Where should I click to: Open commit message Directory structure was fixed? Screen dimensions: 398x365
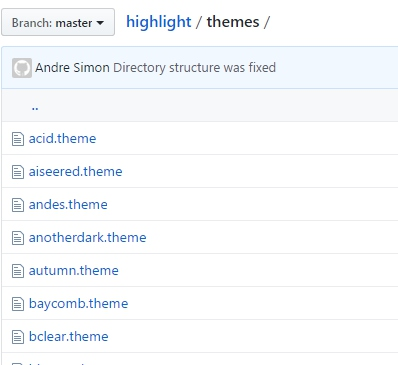pos(194,68)
